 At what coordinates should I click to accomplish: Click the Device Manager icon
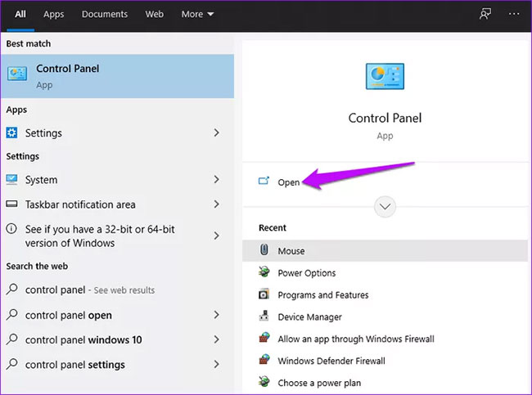point(264,316)
